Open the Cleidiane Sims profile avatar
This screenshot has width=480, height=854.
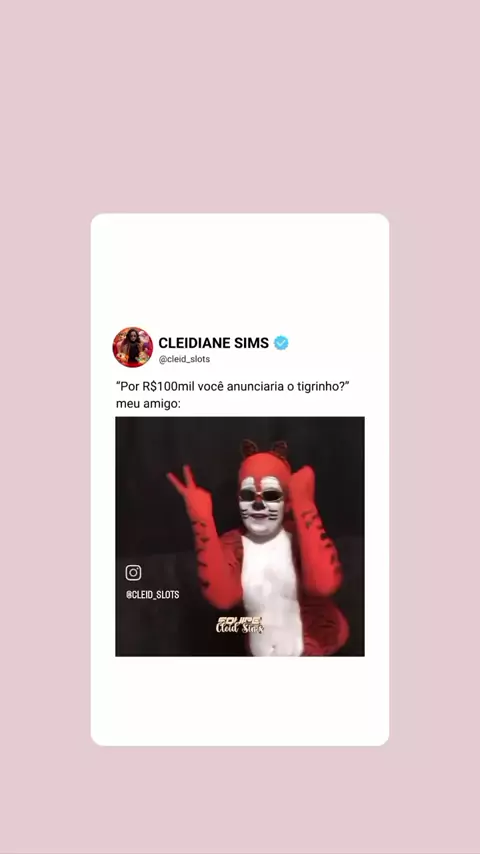pyautogui.click(x=132, y=347)
